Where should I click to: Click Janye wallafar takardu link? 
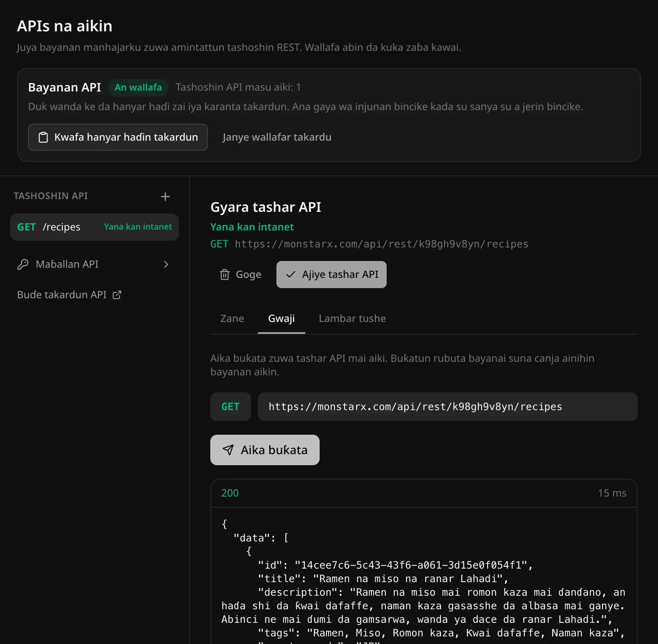(x=277, y=137)
